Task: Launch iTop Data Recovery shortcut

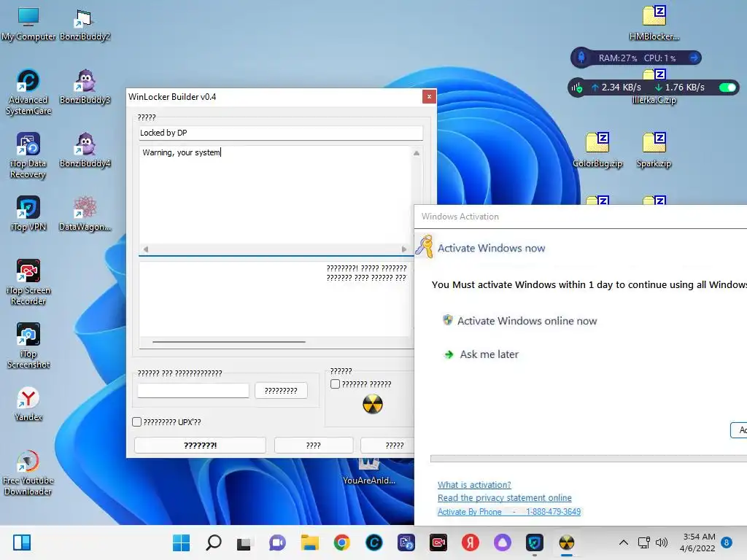Action: [x=28, y=155]
